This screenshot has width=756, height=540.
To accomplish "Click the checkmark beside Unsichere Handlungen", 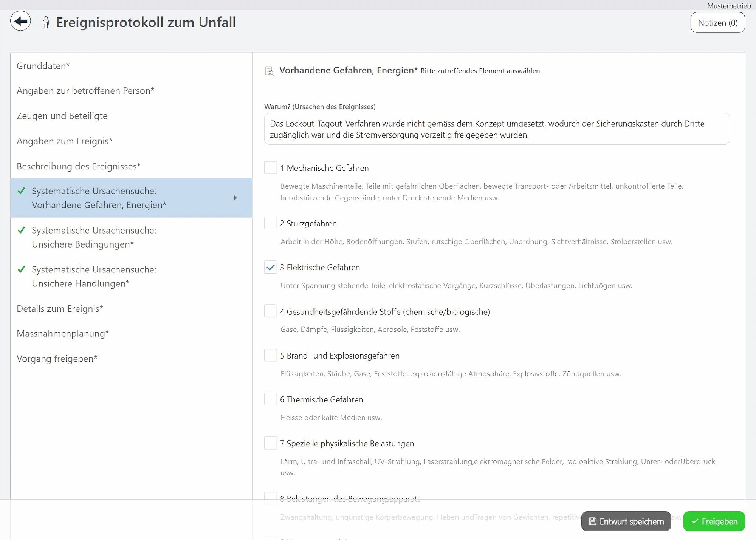I will point(21,270).
